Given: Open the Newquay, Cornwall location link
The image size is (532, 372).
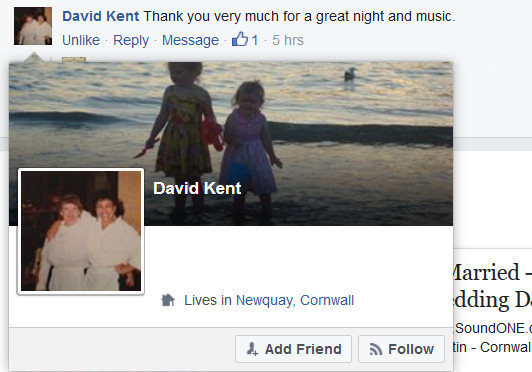Looking at the screenshot, I should 295,300.
